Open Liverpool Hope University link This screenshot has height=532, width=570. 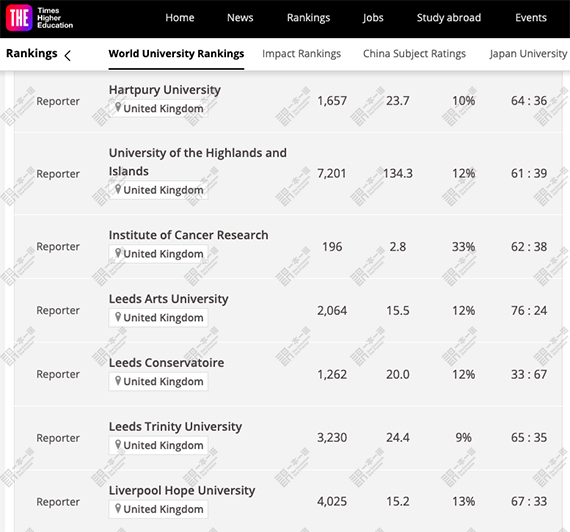(x=182, y=491)
